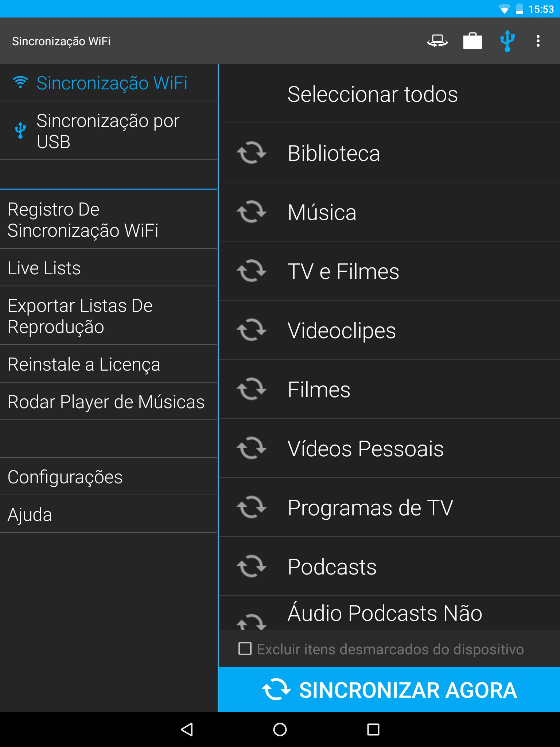560x747 pixels.
Task: Open Live Lists menu item
Action: pos(109,268)
